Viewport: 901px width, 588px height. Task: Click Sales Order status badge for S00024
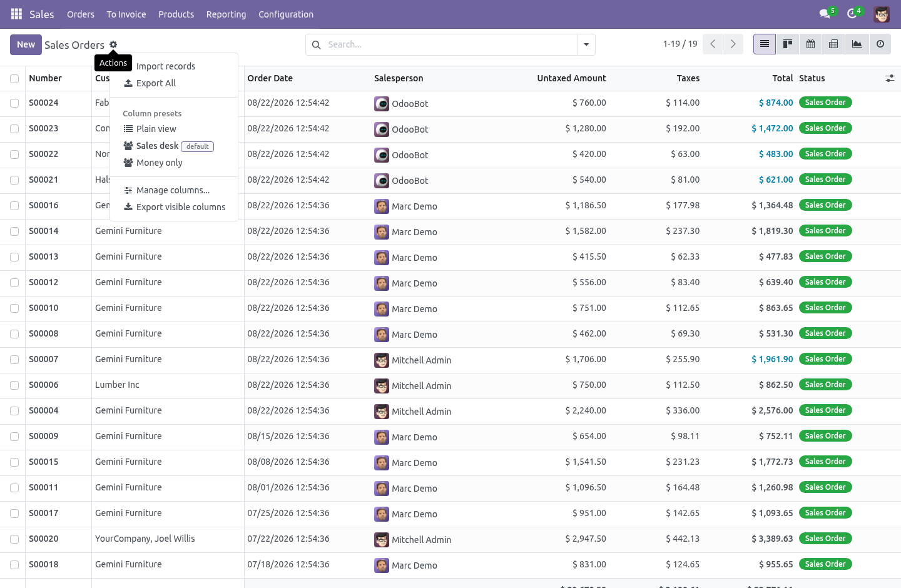click(x=825, y=103)
